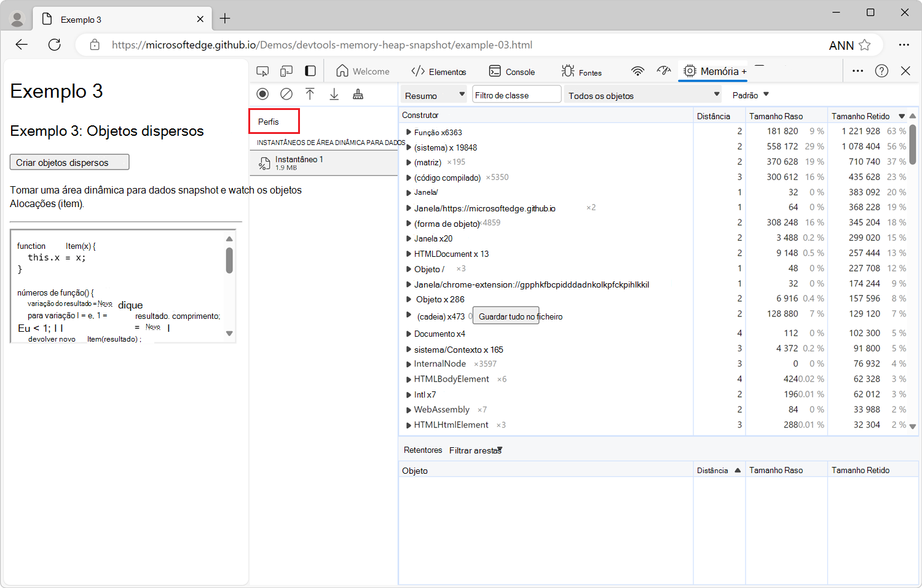Click the clear all profiles icon
Image resolution: width=922 pixels, height=588 pixels.
(x=286, y=94)
